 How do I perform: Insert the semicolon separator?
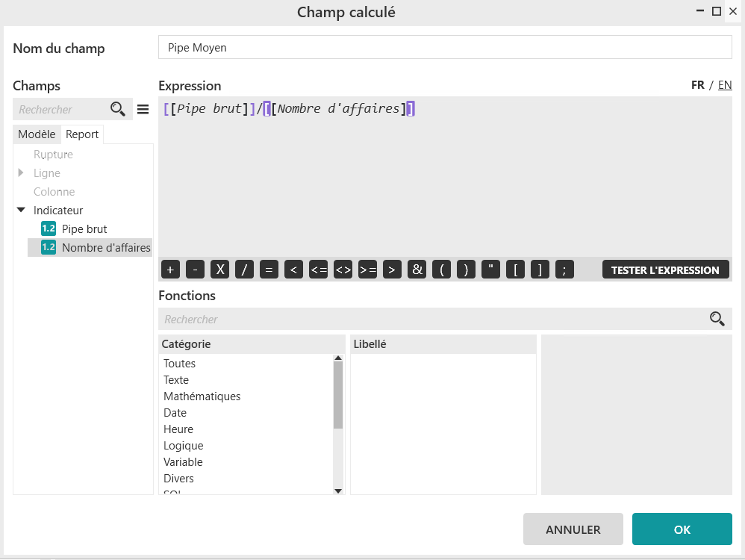(565, 270)
